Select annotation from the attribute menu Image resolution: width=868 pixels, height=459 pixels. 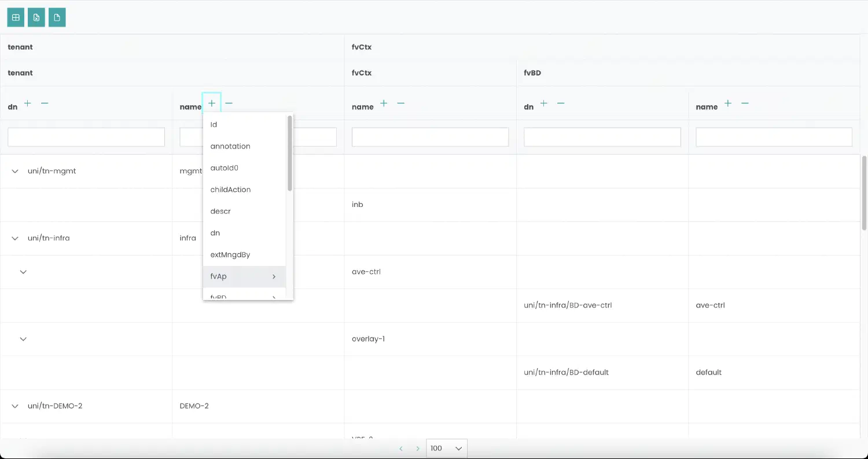pyautogui.click(x=230, y=146)
